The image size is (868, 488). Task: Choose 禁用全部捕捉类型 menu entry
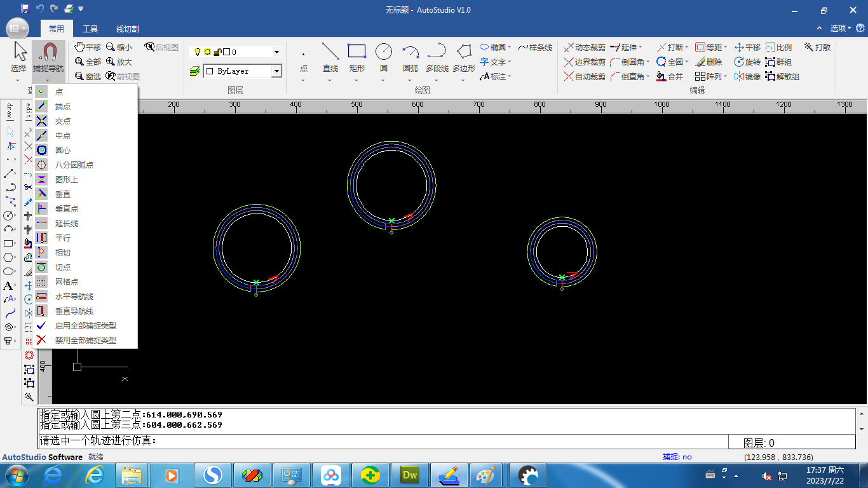85,340
